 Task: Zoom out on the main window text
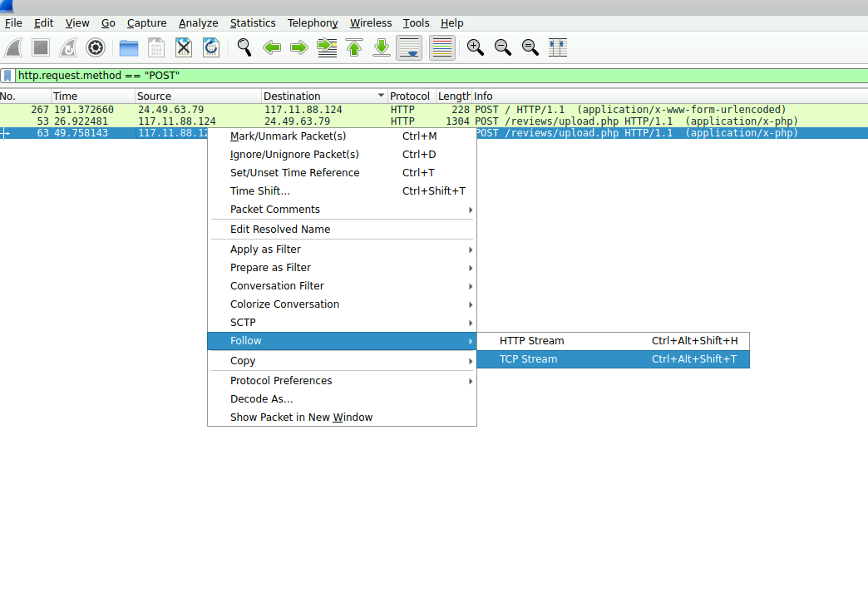503,47
